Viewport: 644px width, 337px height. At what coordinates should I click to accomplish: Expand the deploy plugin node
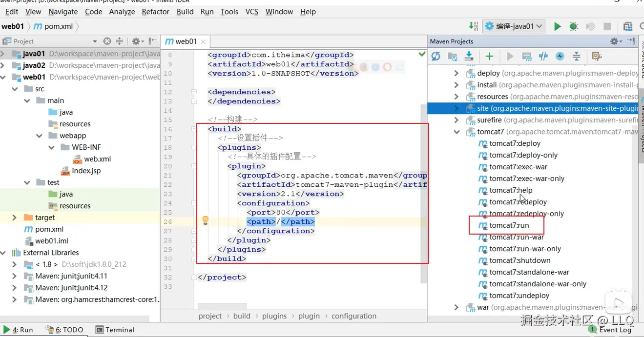pyautogui.click(x=457, y=73)
